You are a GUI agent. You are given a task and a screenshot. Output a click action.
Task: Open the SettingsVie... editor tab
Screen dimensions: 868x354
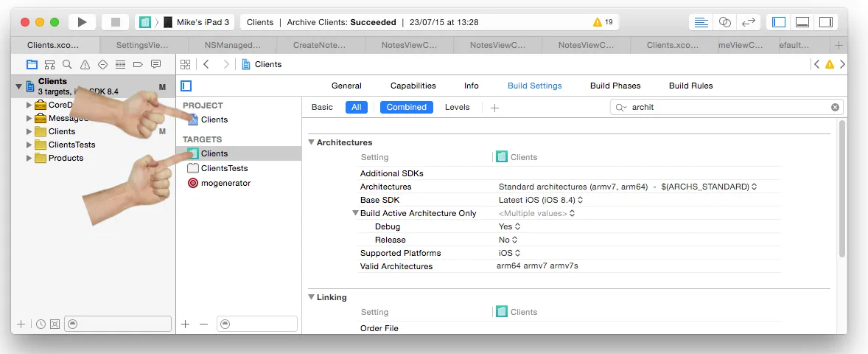click(x=144, y=46)
